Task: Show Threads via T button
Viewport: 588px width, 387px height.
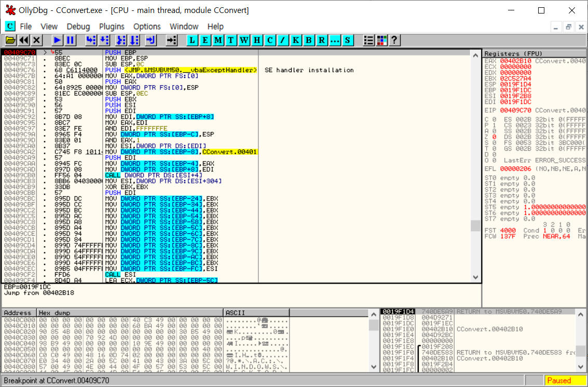Action: pyautogui.click(x=231, y=40)
